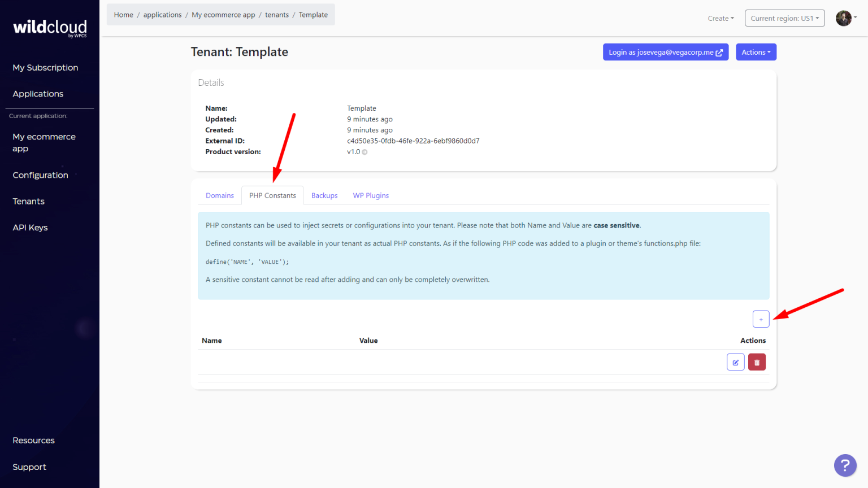868x488 pixels.
Task: Click the edit pencil icon in Actions column
Action: [x=735, y=361]
